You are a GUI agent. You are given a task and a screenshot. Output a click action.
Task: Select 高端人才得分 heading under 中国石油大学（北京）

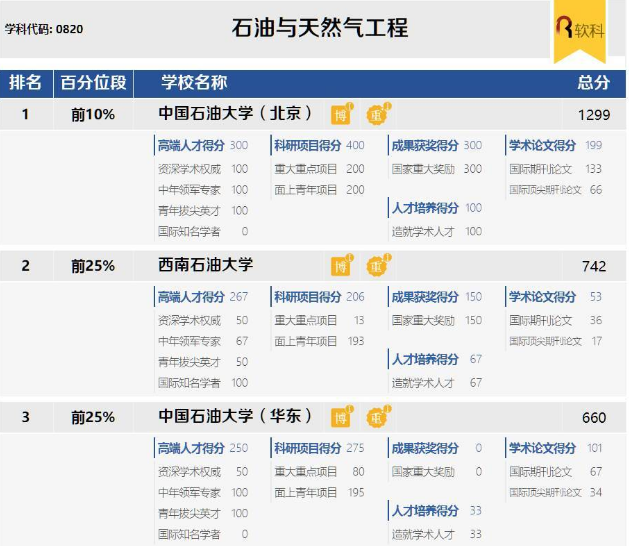[191, 146]
